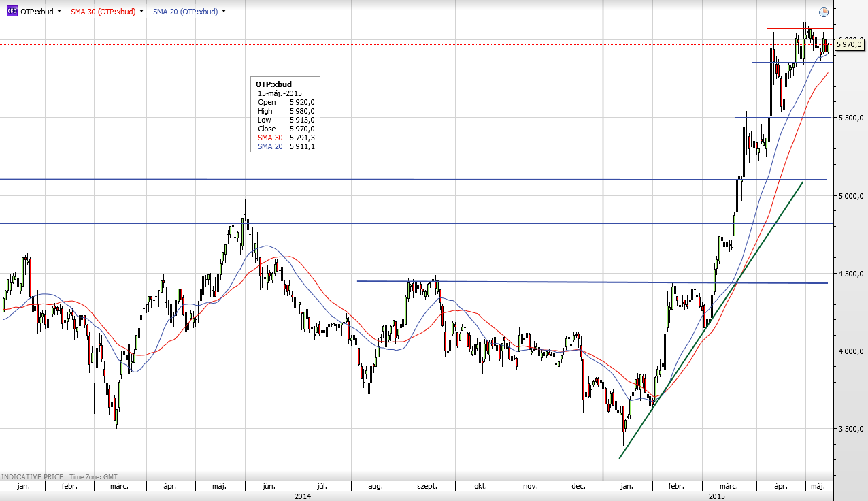The height and width of the screenshot is (501, 868).
Task: Click the nov. month label on time axis
Action: tap(531, 487)
